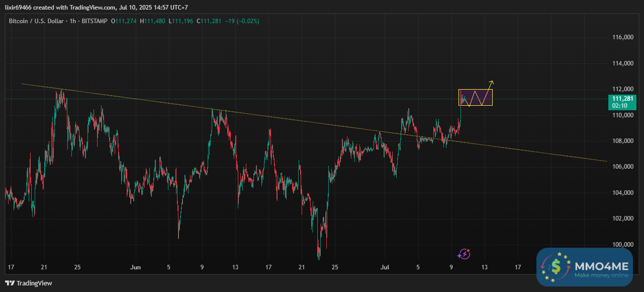Click the Jun label on time axis

(135, 266)
